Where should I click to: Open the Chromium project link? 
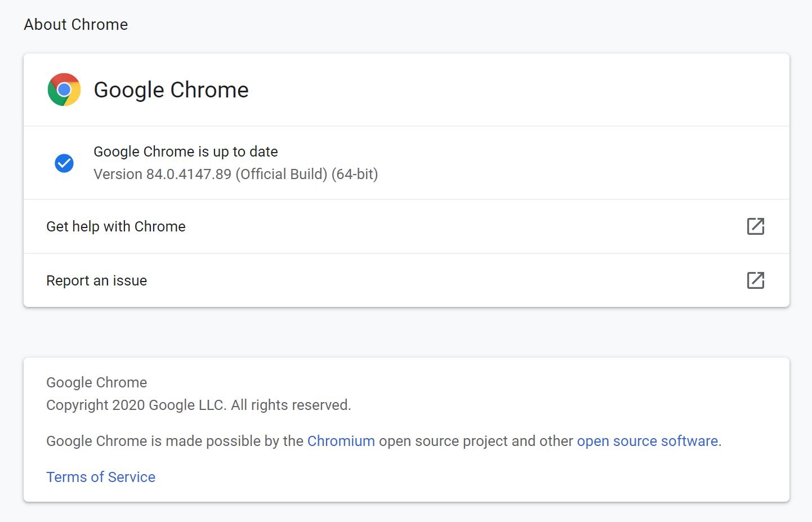tap(341, 441)
